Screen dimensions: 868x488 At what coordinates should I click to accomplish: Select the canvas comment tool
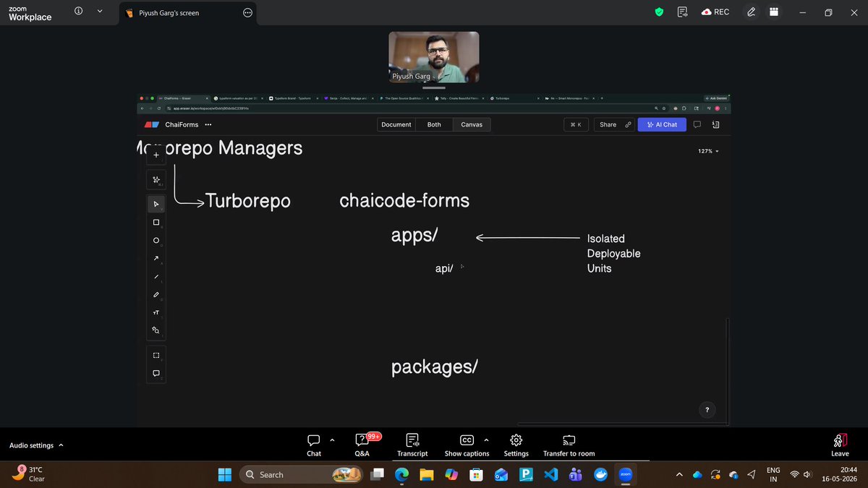pyautogui.click(x=156, y=373)
